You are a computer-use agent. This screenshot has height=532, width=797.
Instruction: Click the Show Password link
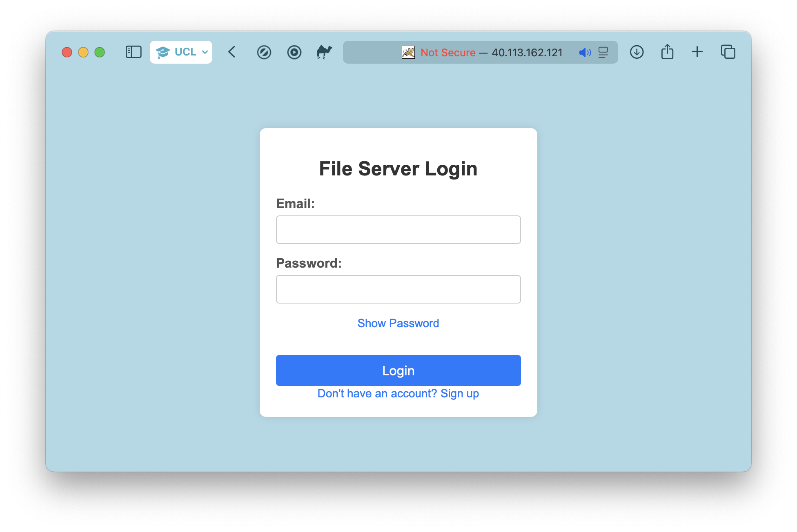pyautogui.click(x=398, y=323)
